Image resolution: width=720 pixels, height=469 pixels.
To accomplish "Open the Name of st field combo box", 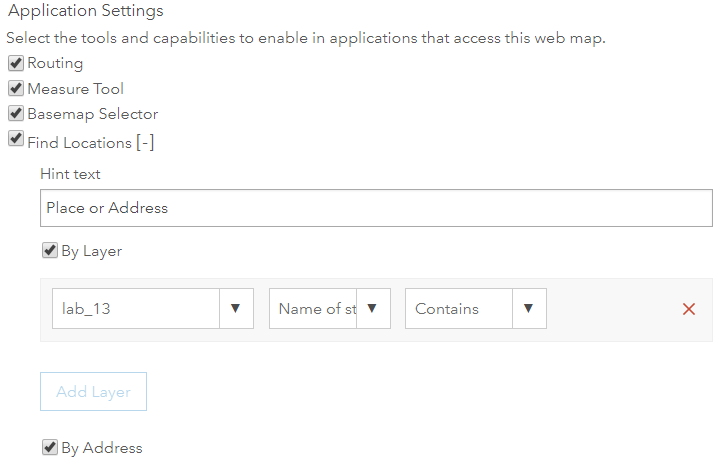I will point(317,309).
